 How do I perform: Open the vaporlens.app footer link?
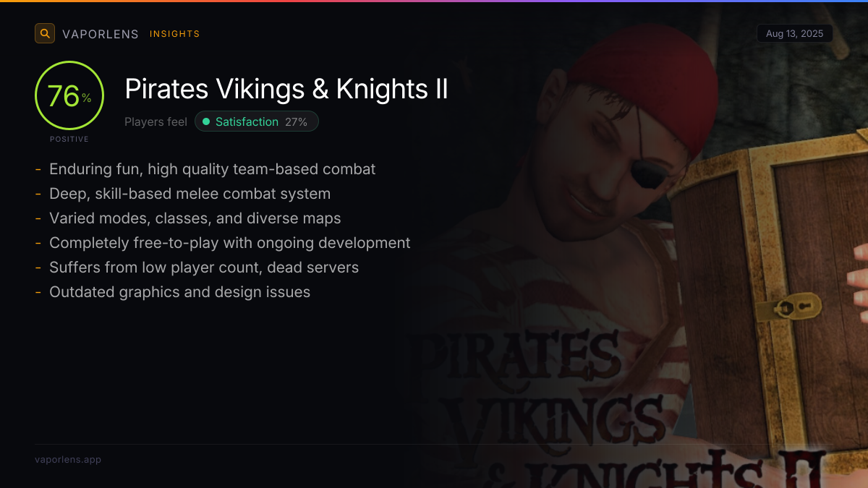(x=68, y=459)
